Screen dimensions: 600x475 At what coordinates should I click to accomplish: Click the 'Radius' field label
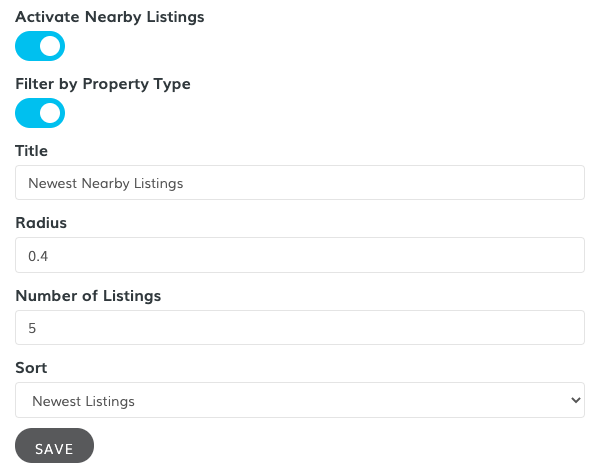[39, 223]
